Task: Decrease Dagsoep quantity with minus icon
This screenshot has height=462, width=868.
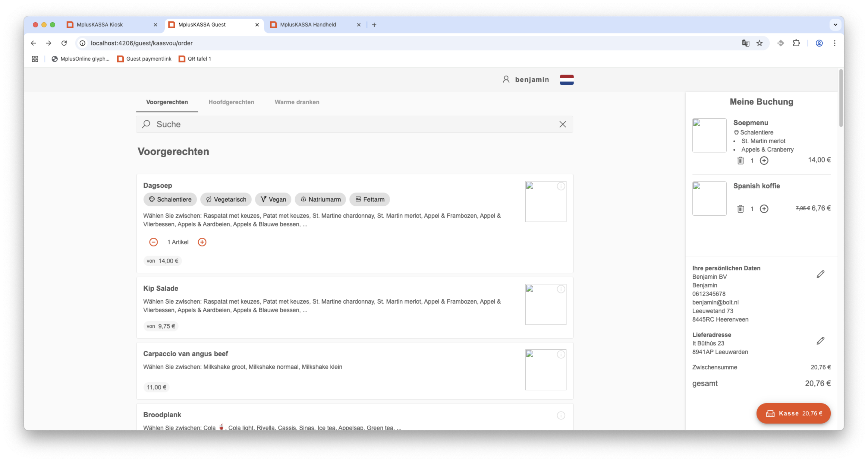Action: pyautogui.click(x=153, y=242)
